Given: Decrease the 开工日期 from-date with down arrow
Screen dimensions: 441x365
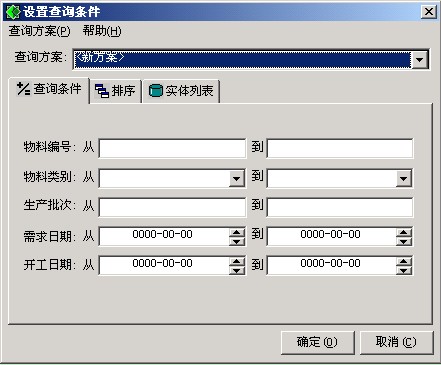Looking at the screenshot, I should tap(237, 270).
